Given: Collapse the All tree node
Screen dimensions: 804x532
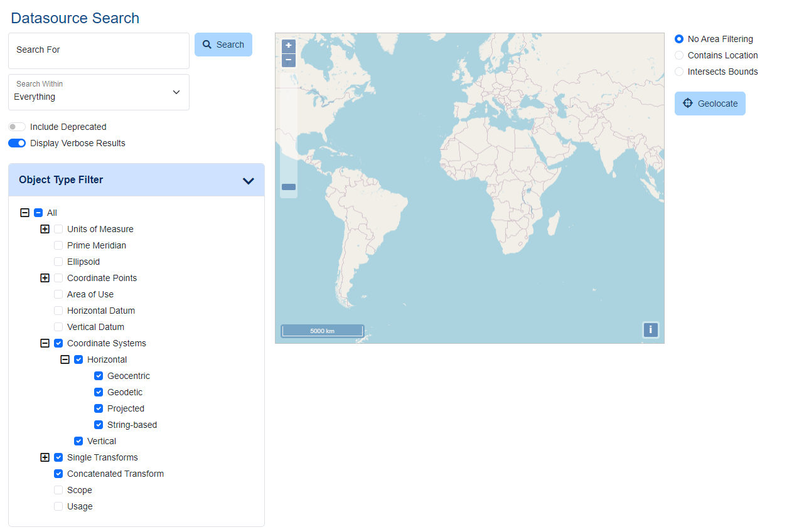Looking at the screenshot, I should (25, 213).
